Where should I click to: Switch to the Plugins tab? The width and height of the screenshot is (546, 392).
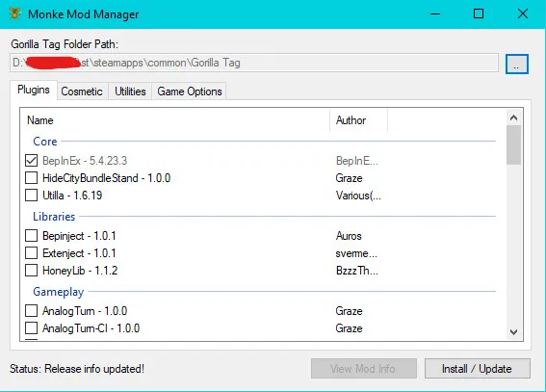click(x=34, y=90)
